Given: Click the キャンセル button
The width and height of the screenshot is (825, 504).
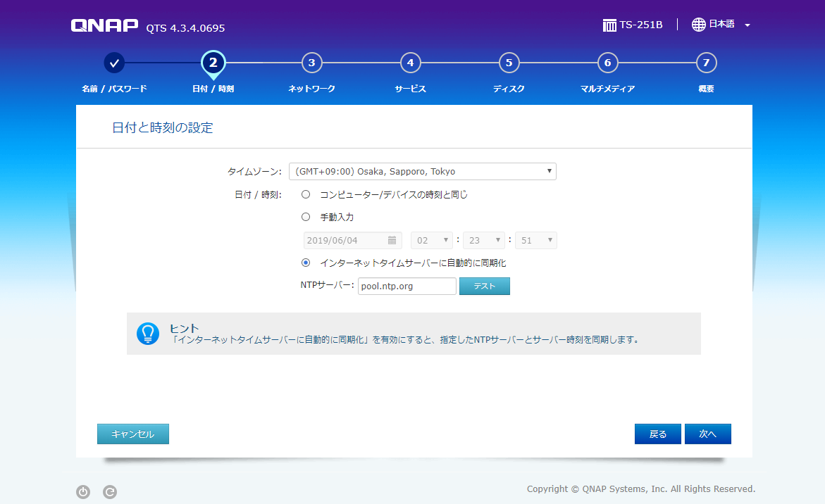Looking at the screenshot, I should [132, 434].
